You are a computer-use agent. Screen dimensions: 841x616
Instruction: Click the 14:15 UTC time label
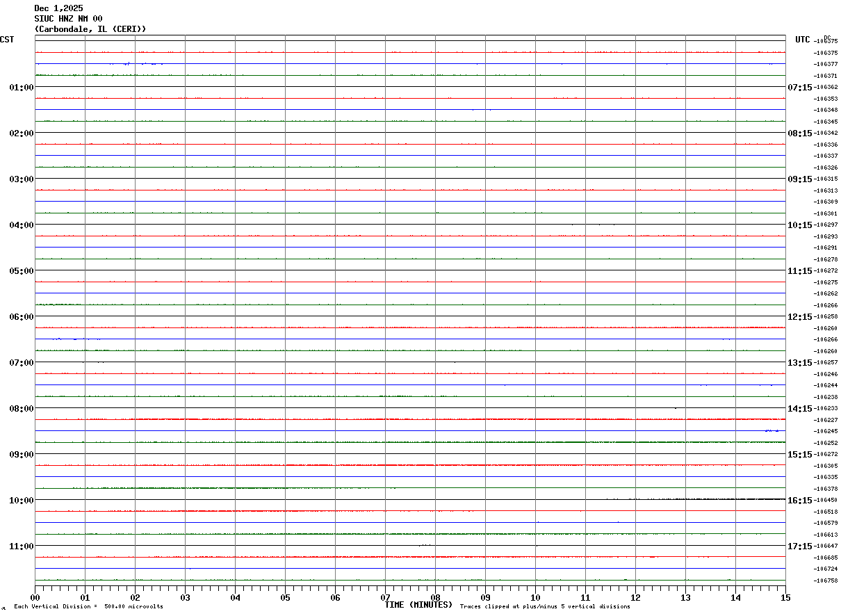800,409
